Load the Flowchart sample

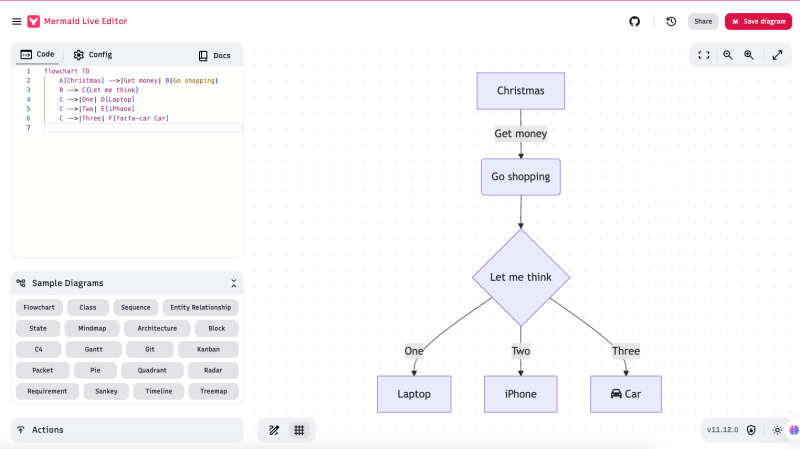tap(39, 307)
